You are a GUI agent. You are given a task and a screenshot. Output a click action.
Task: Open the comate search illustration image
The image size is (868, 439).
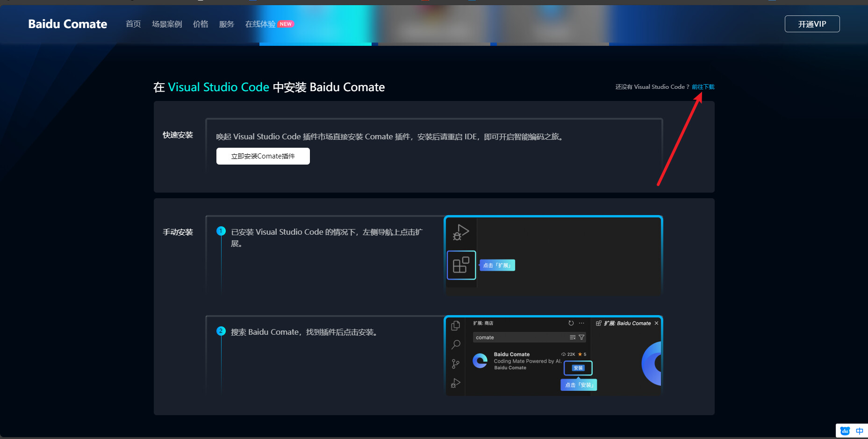(553, 356)
